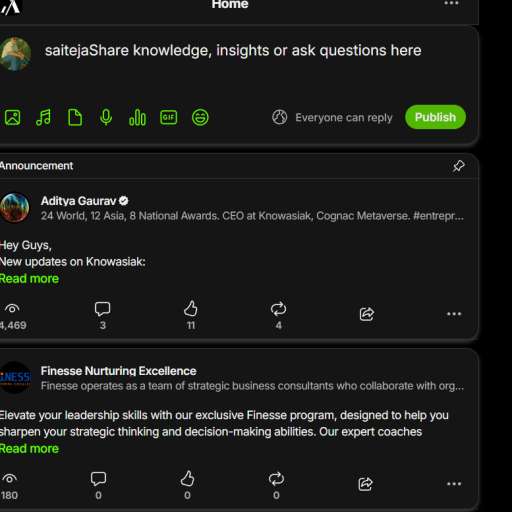This screenshot has width=512, height=512.
Task: Open more options on Aditya Gaurav's post
Action: [x=454, y=314]
